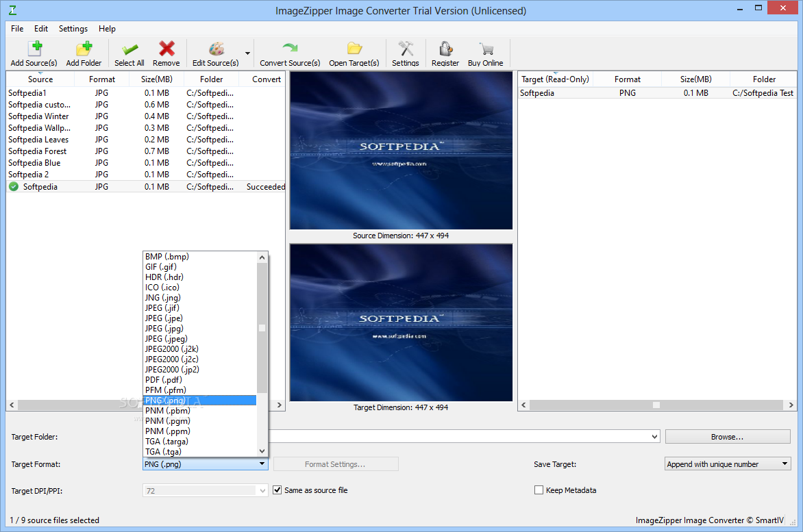Select BMP (.bmp) from format list

pos(200,256)
